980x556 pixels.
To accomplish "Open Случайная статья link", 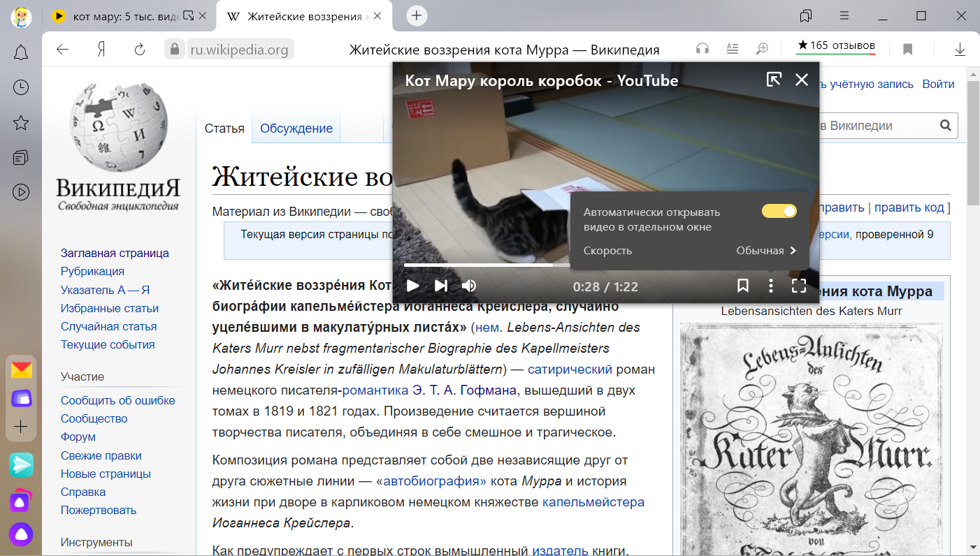I will pos(108,326).
